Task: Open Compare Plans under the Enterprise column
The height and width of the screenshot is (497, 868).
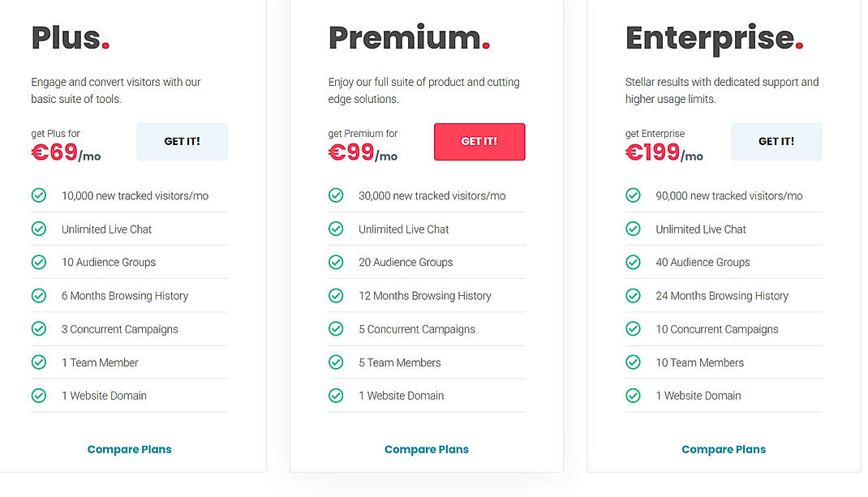Action: click(723, 449)
